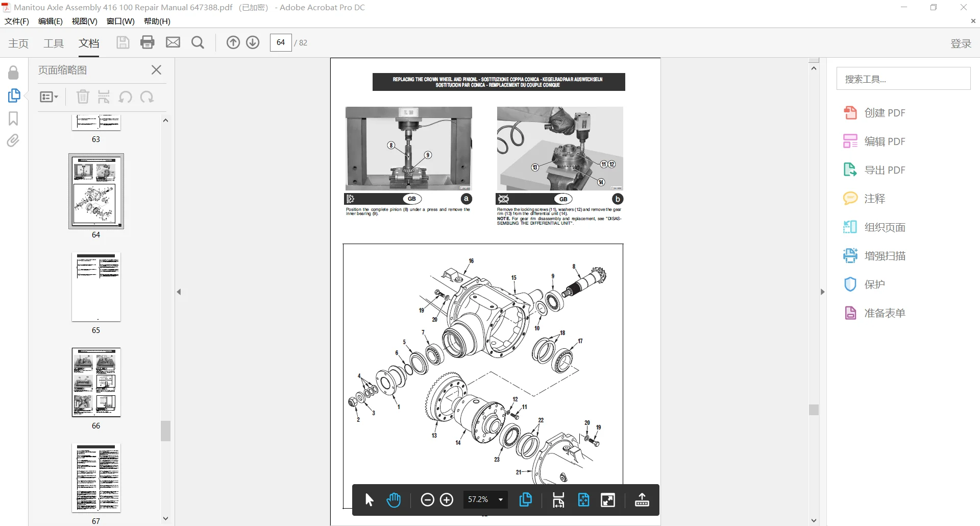Screen dimensions: 980x526
Task: Rotate page clockwise in thumbnails panel
Action: [x=147, y=97]
